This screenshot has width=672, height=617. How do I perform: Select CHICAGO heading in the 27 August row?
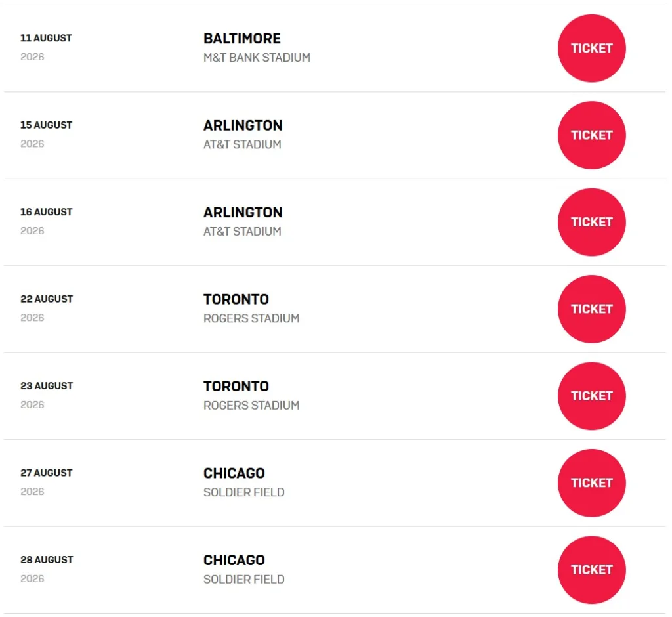coord(234,473)
